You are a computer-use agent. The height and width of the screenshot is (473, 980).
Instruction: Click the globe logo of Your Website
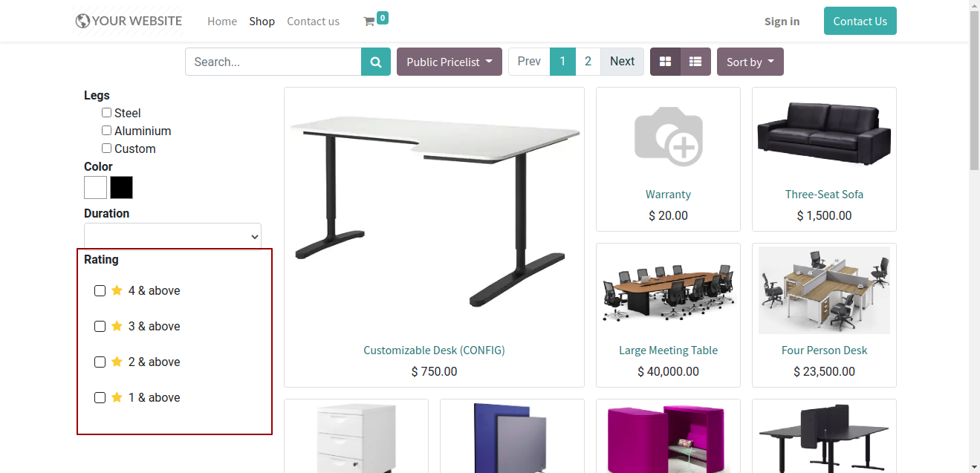pyautogui.click(x=82, y=21)
